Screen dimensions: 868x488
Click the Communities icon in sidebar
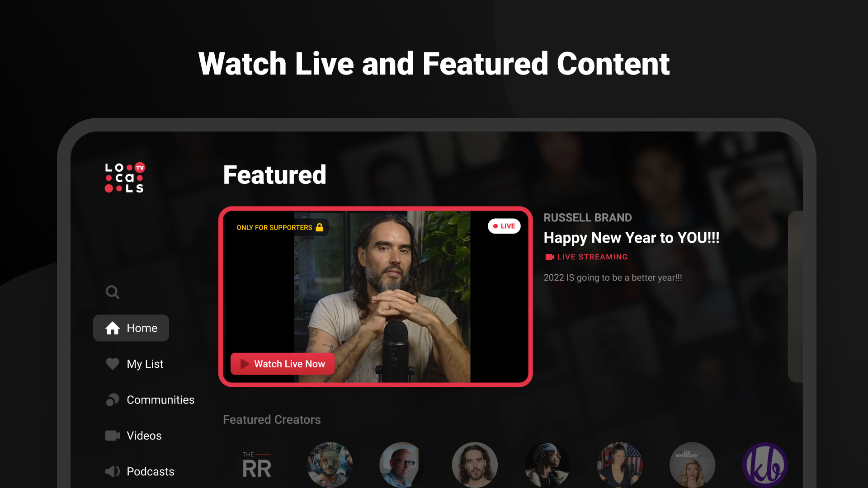(x=113, y=400)
